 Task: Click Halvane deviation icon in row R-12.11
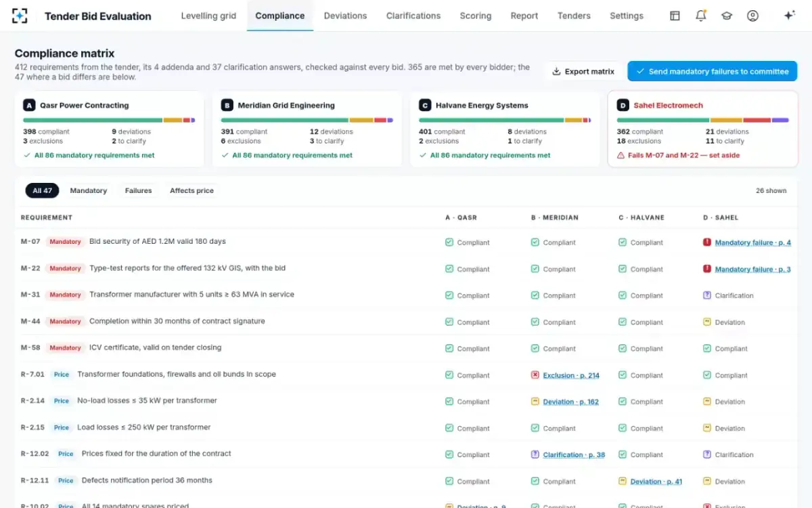(623, 481)
